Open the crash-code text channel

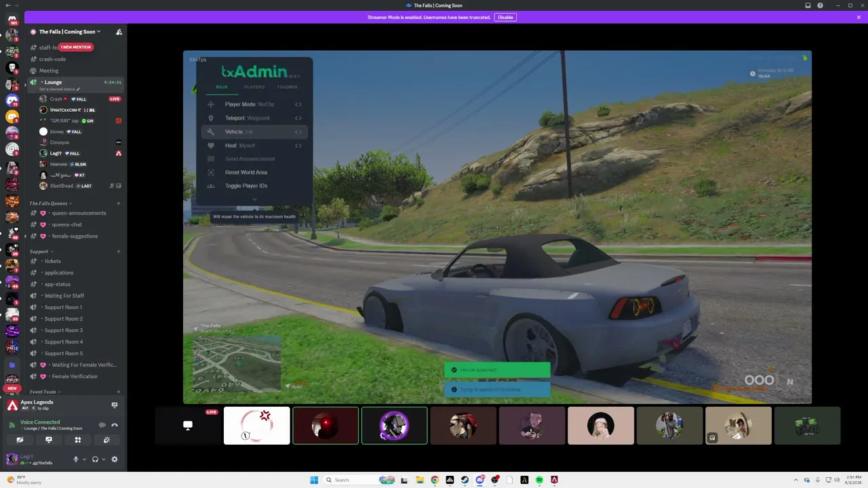pyautogui.click(x=75, y=59)
